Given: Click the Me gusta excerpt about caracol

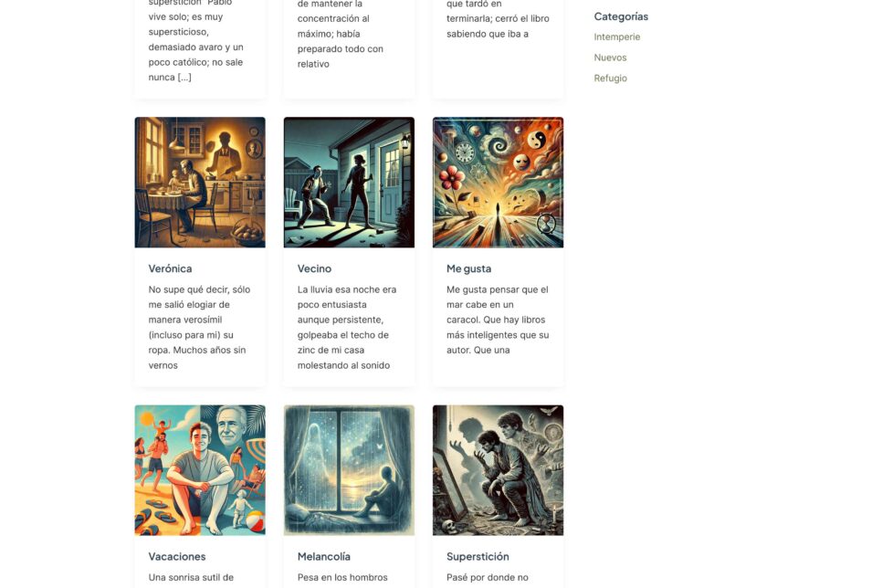Looking at the screenshot, I should 498,320.
